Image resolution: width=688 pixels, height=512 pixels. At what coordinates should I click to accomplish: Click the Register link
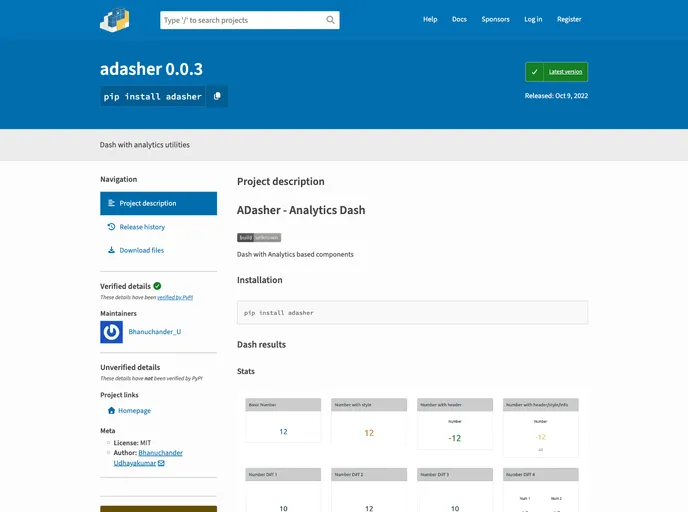tap(569, 19)
